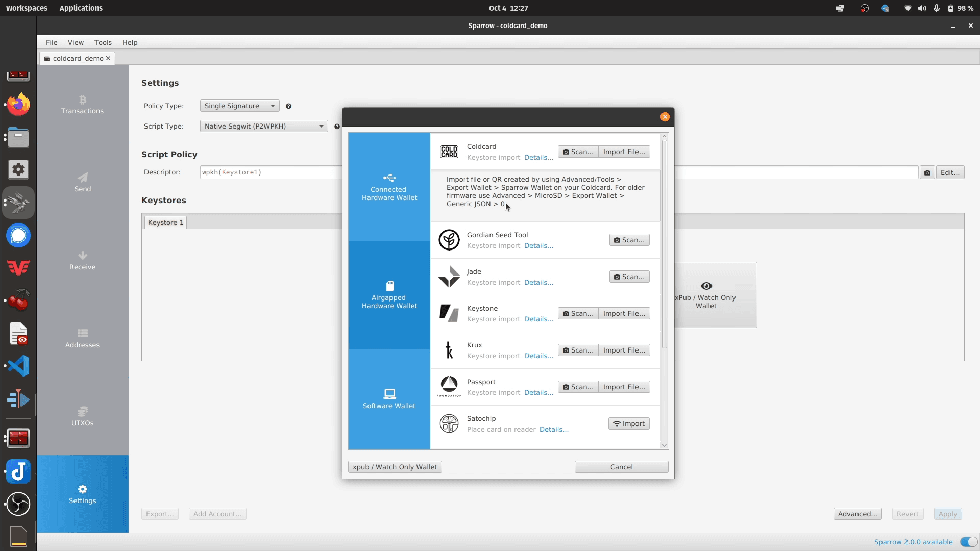Open Visual Studio Code from dock
Viewport: 980px width, 551px height.
pos(18,366)
